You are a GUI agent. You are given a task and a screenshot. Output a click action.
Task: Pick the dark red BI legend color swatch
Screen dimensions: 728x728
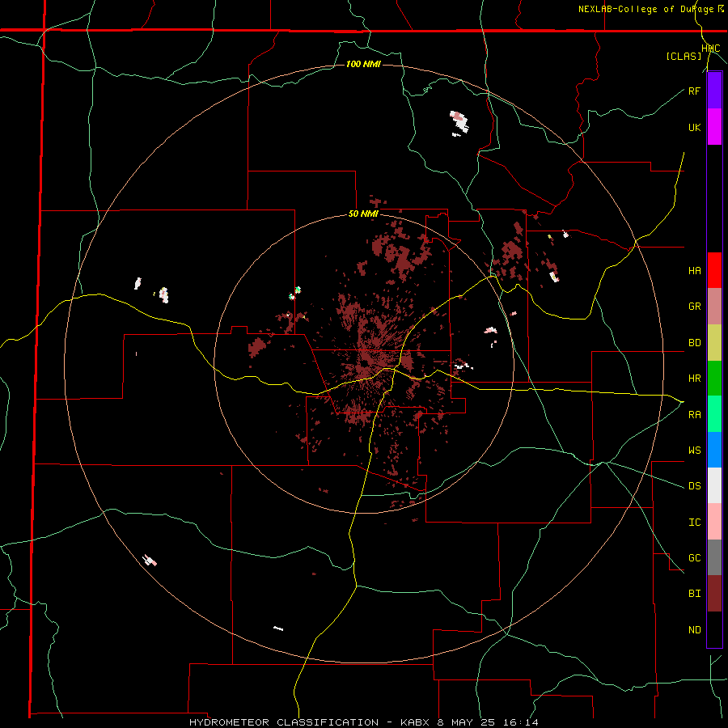[x=714, y=594]
